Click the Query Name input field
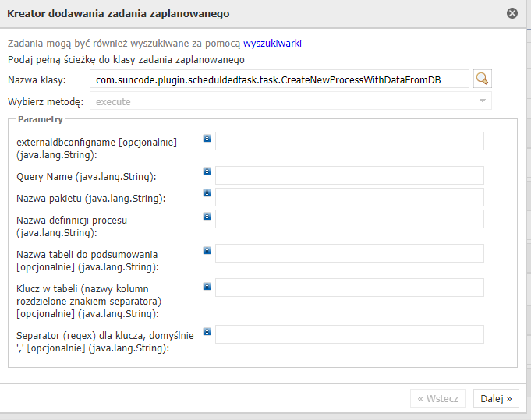Screen dimensions: 531x420 349,175
